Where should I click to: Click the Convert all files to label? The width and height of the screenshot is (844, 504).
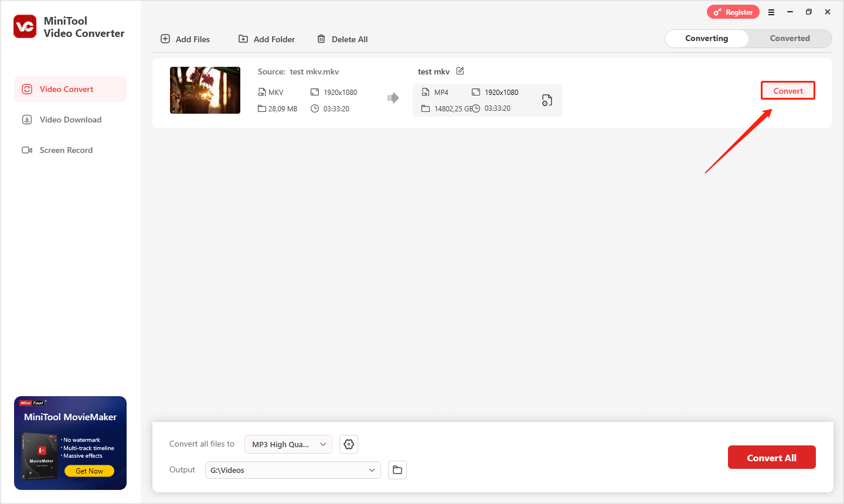coord(202,444)
